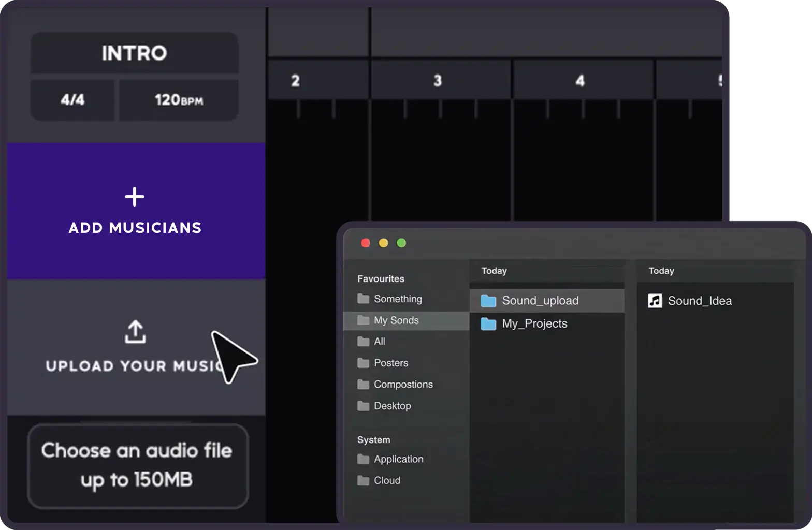The width and height of the screenshot is (812, 530).
Task: Go to Desktop in the sidebar
Action: tap(392, 406)
